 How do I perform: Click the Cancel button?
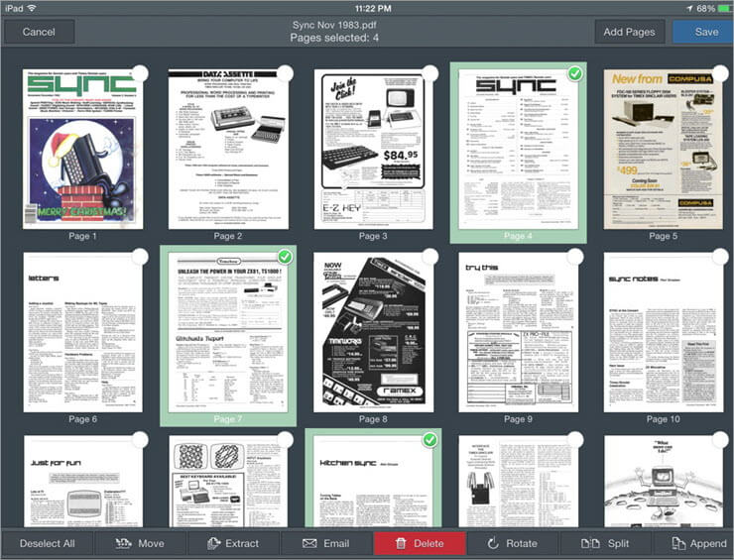[39, 32]
